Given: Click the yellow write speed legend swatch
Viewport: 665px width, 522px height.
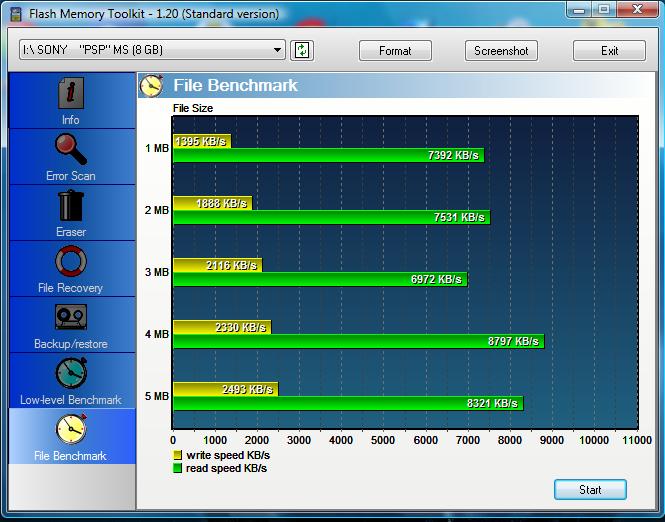Looking at the screenshot, I should coord(178,455).
